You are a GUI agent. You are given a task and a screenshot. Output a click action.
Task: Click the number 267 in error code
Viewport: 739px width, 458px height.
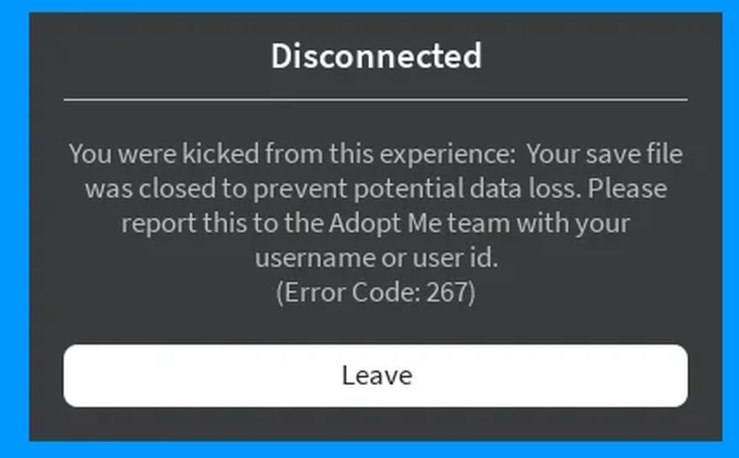click(456, 294)
